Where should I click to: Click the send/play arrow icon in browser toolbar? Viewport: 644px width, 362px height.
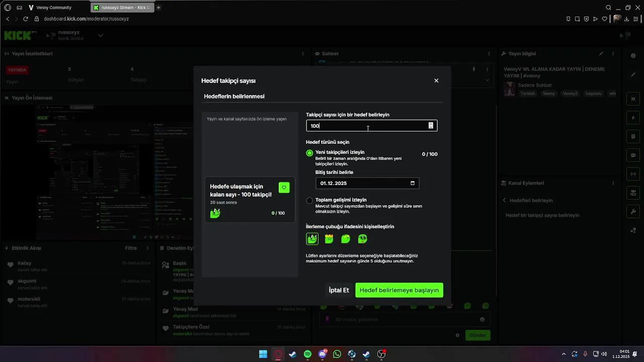596,19
